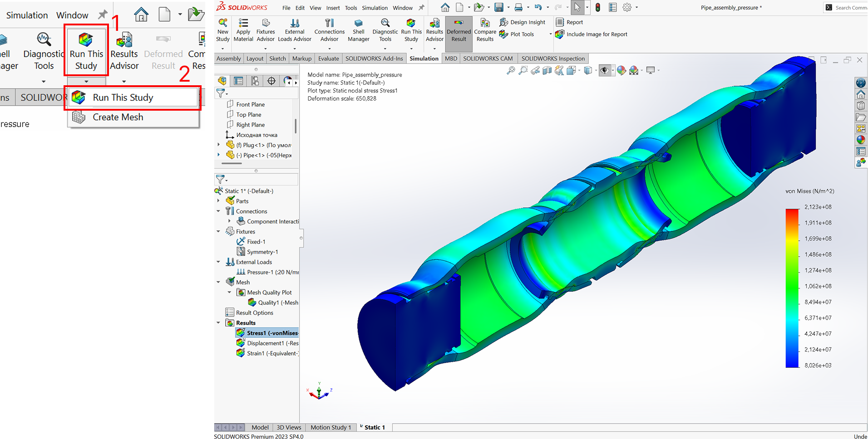This screenshot has width=868, height=439.
Task: Open Results Advisor in main ribbon
Action: [434, 29]
